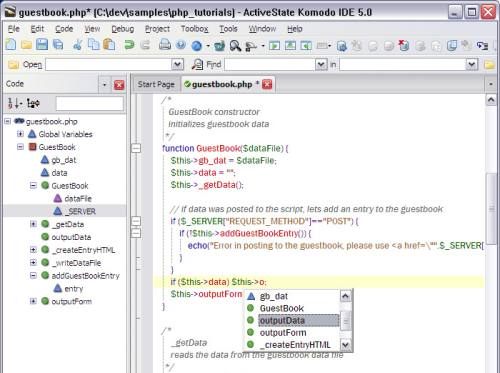Expand the _writeDataFile function node
Image resolution: width=500 pixels, height=373 pixels.
pyautogui.click(x=33, y=263)
